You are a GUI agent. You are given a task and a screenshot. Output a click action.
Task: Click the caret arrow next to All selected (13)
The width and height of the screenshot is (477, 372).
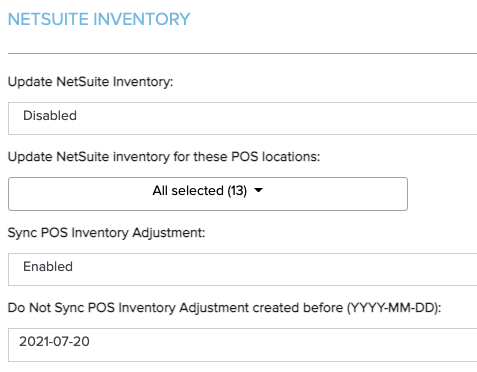coord(258,190)
